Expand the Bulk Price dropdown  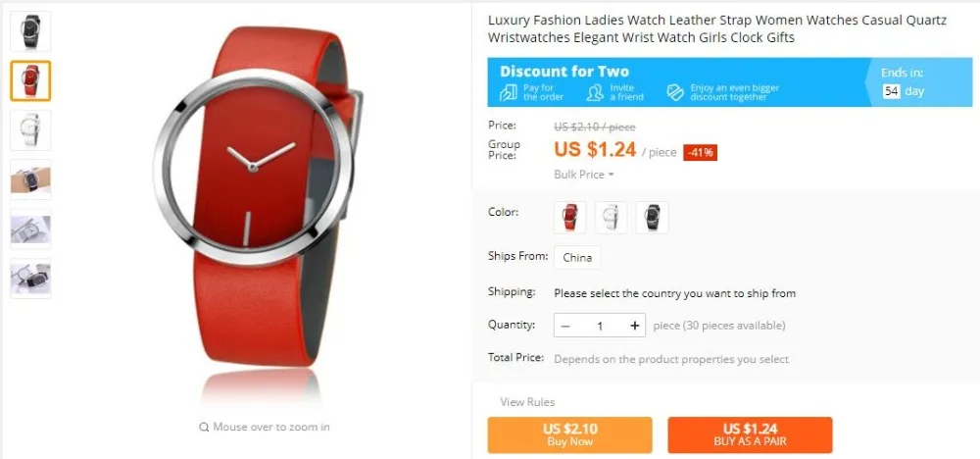(x=584, y=175)
